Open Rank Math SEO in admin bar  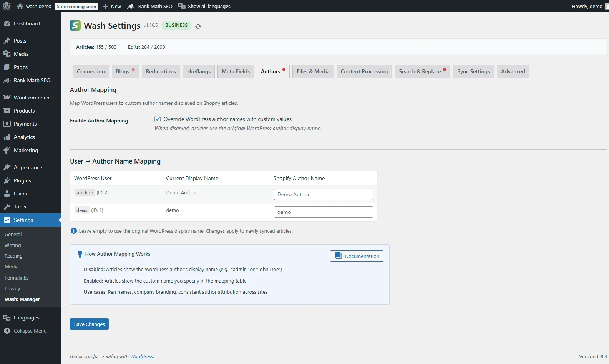click(150, 6)
